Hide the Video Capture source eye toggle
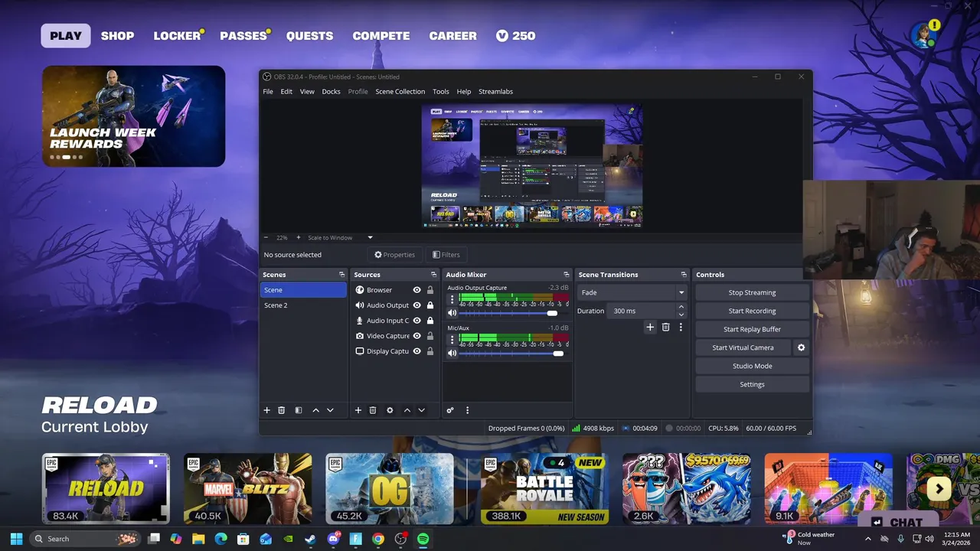Image resolution: width=980 pixels, height=551 pixels. [x=417, y=336]
